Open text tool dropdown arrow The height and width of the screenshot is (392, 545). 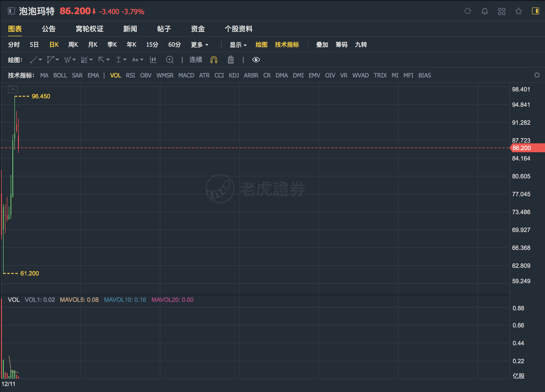coord(142,60)
